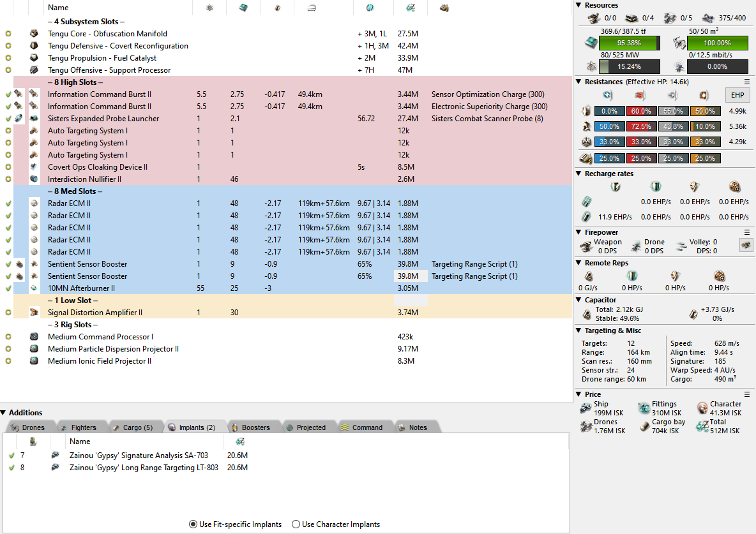The height and width of the screenshot is (534, 756).
Task: Click the Sisters Expanded Probe Launcher module icon
Action: 34,119
